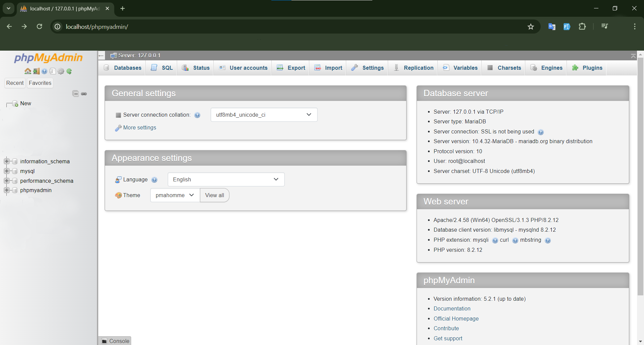Open the Theme dropdown showing pmahomme
Screen dimensions: 644x345
(174, 195)
